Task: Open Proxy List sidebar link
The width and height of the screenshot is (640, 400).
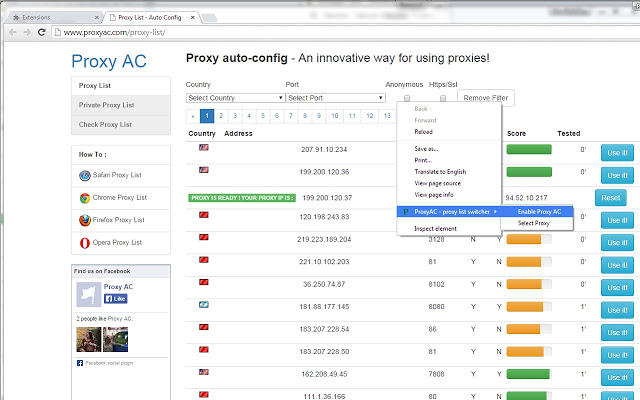Action: 121,86
